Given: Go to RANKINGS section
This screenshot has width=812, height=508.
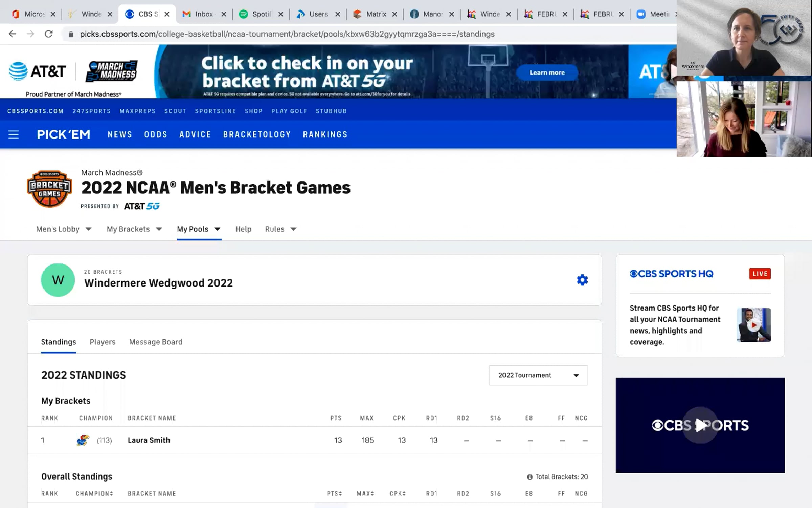Looking at the screenshot, I should click(325, 134).
